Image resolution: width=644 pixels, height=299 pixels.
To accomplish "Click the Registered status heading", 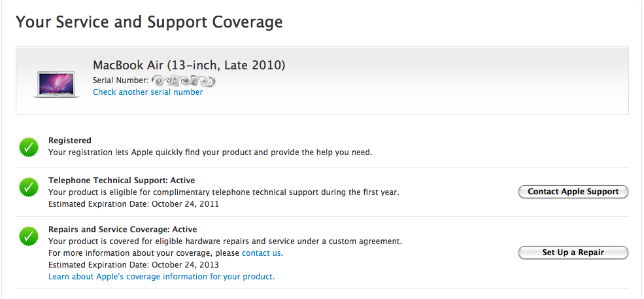I will [x=70, y=140].
